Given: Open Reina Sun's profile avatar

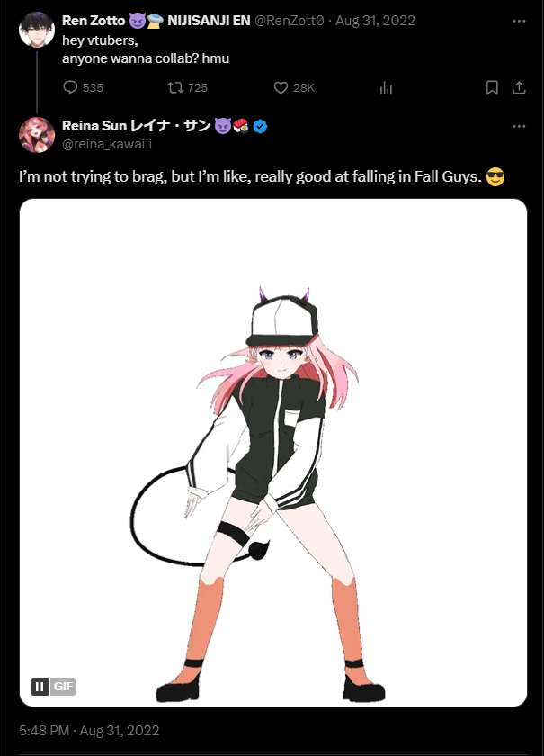Looking at the screenshot, I should point(37,134).
